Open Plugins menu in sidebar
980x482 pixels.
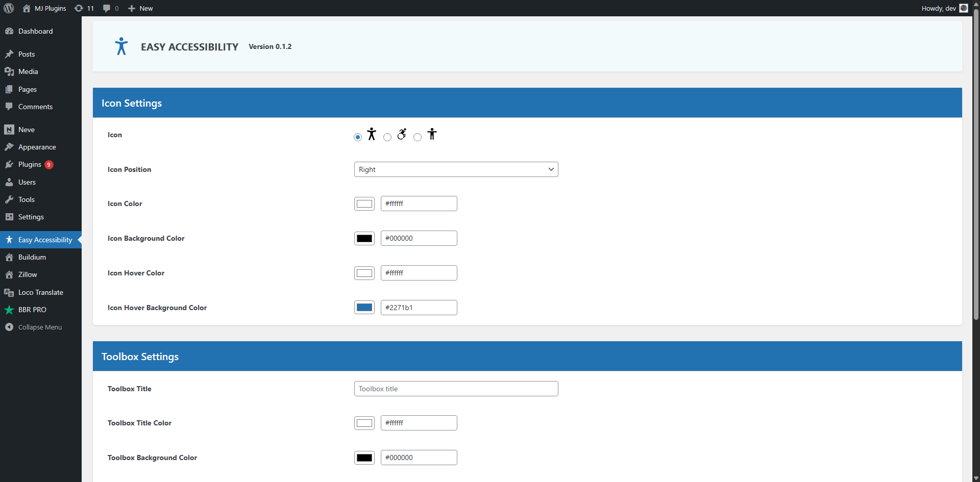click(30, 164)
